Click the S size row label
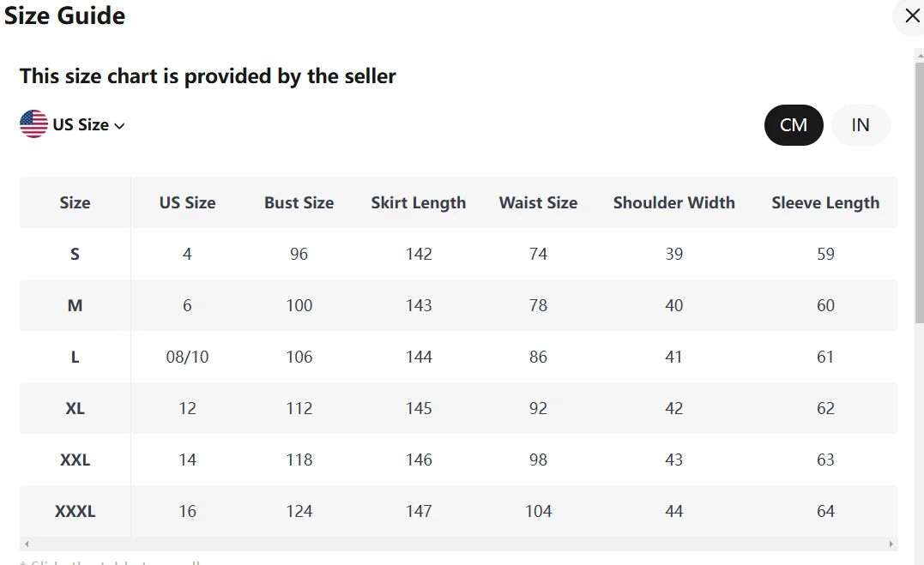 pos(75,255)
